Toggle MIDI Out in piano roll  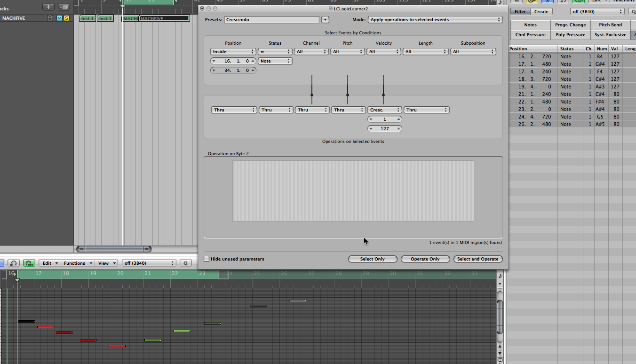click(x=29, y=263)
